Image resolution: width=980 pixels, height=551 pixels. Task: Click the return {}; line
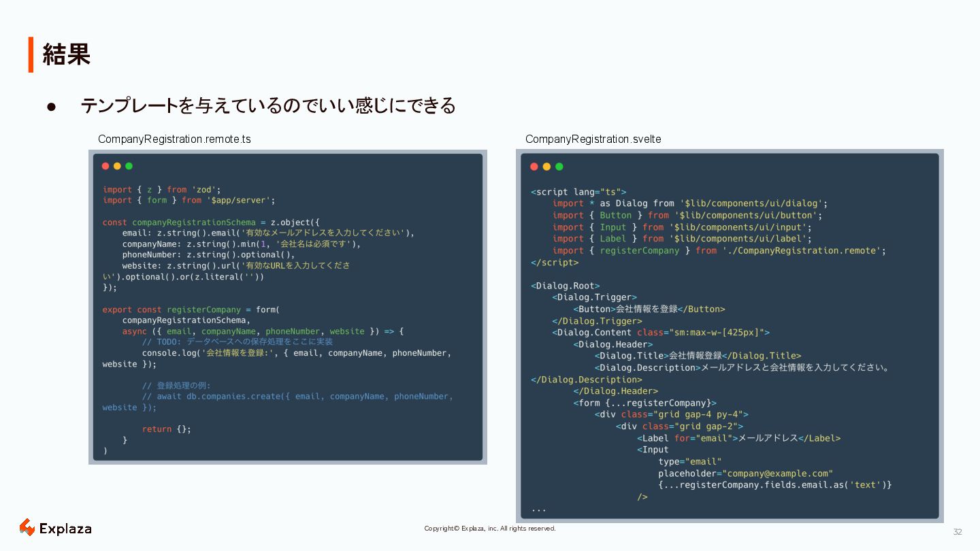167,429
